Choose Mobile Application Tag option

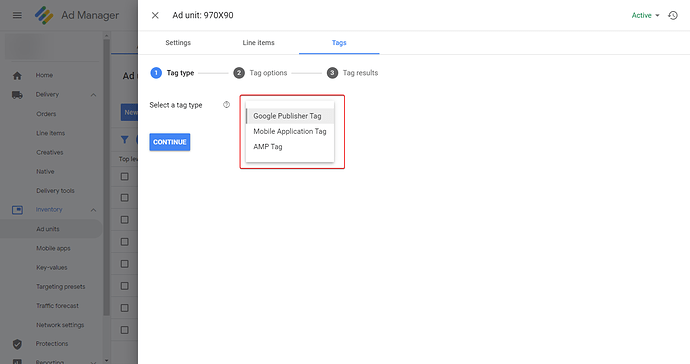[290, 131]
